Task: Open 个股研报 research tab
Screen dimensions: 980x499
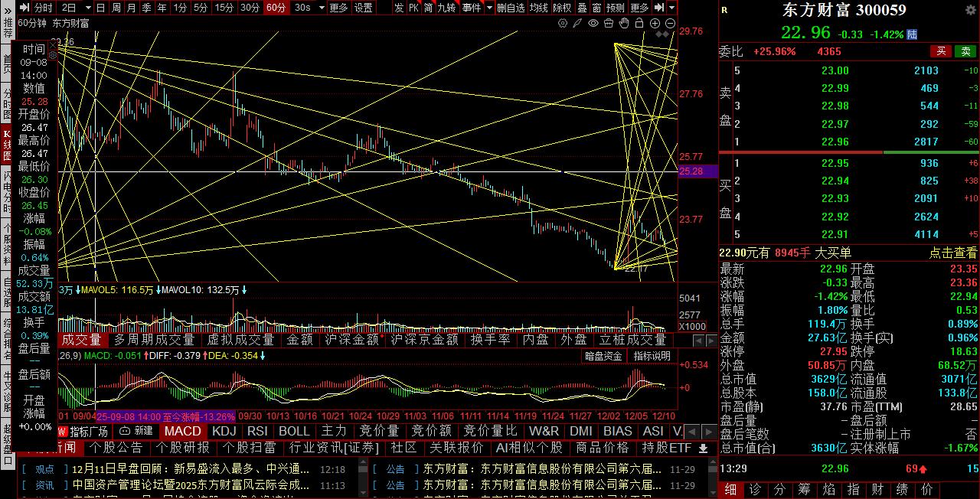Action: tap(183, 448)
